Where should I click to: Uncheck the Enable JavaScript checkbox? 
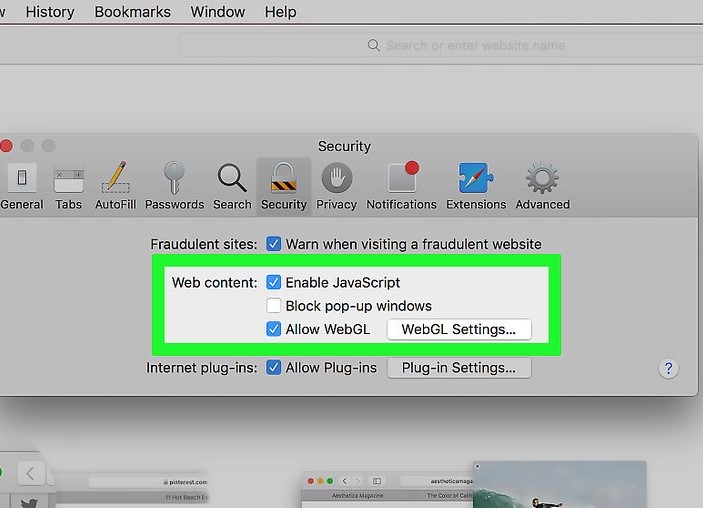[x=273, y=283]
